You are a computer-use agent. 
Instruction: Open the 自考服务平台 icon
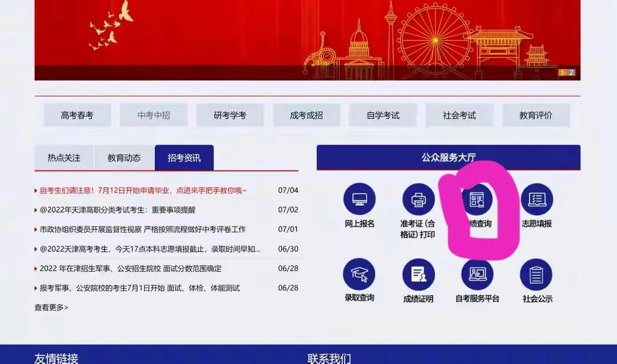point(477,274)
